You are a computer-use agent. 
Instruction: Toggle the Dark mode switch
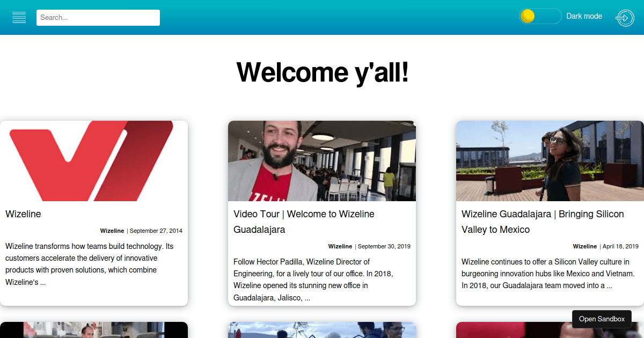click(x=540, y=16)
